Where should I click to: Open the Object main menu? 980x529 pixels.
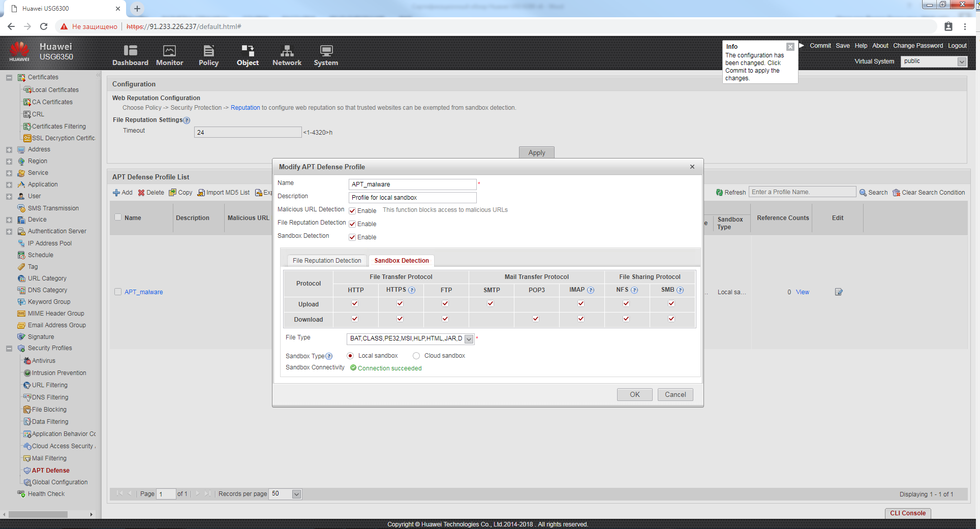click(x=248, y=55)
